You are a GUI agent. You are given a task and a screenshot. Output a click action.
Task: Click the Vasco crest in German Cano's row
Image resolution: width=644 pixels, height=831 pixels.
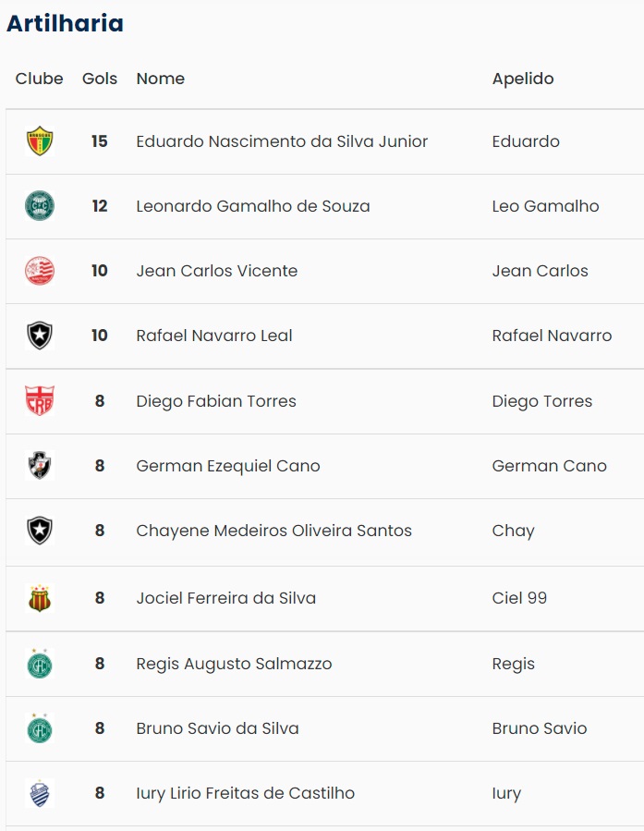40,466
